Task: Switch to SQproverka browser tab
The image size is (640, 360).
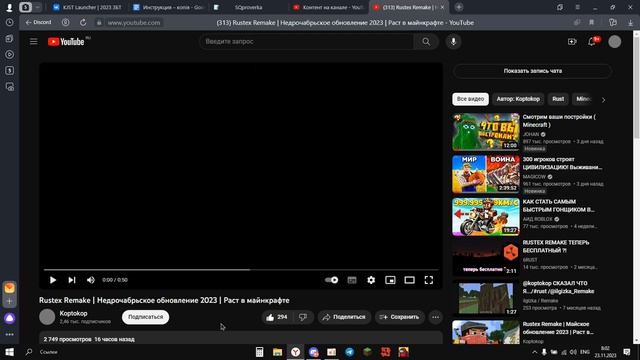Action: [249, 7]
